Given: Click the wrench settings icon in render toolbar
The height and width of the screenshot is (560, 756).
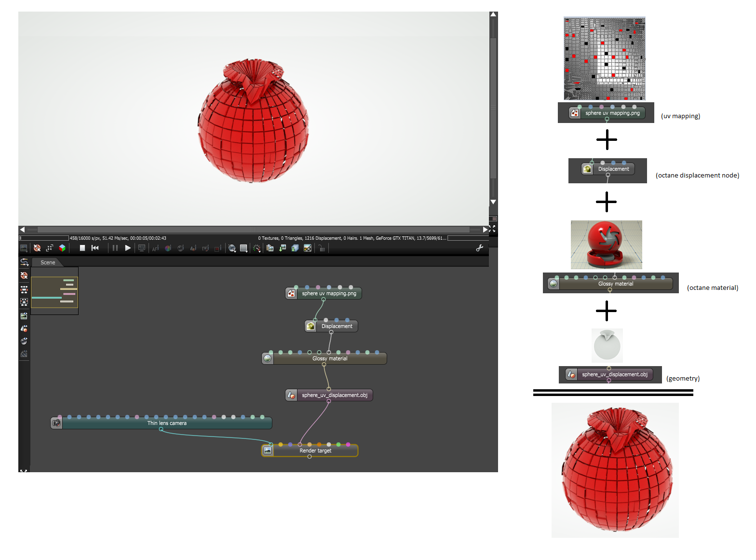Looking at the screenshot, I should pos(479,248).
